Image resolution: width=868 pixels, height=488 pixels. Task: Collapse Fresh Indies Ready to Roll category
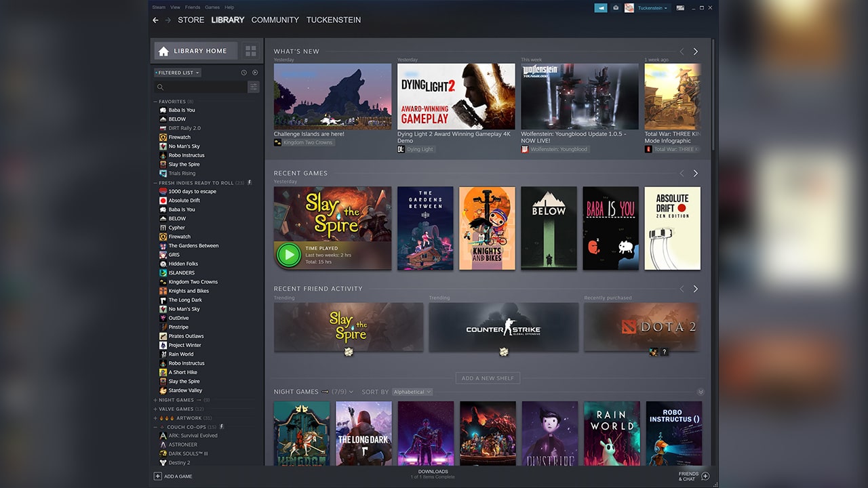(155, 183)
